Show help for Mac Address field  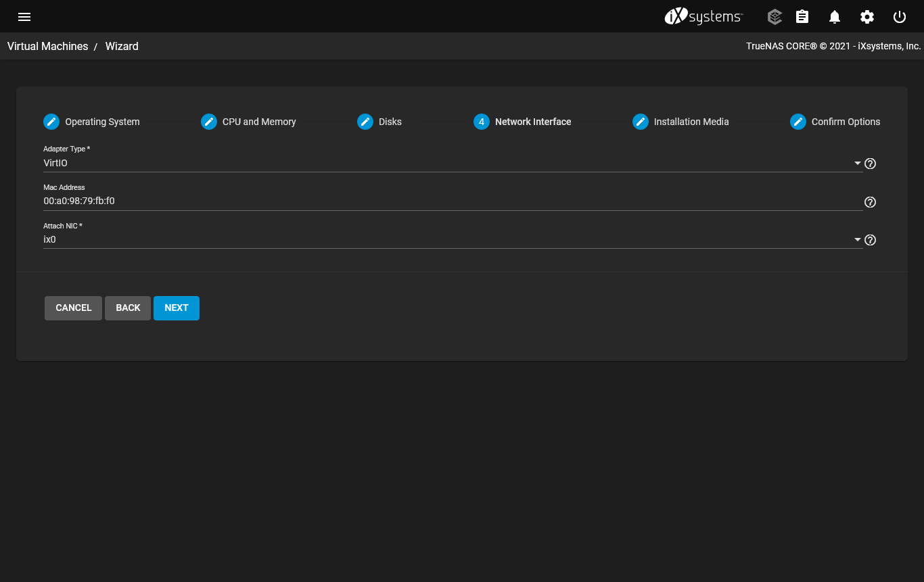click(x=871, y=202)
